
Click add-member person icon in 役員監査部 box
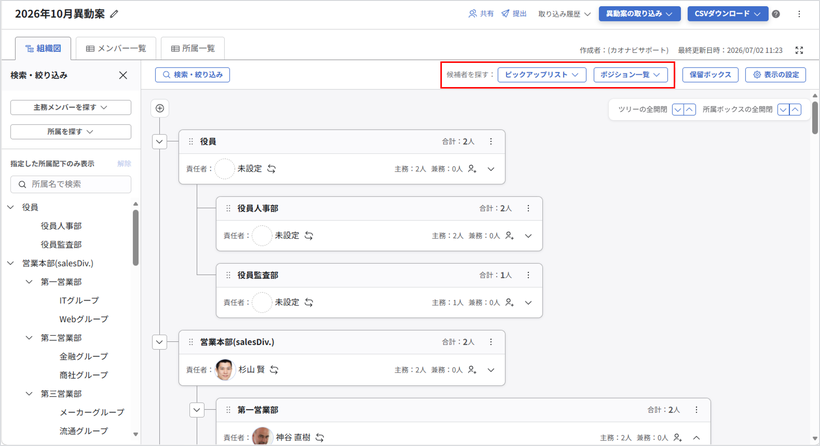coord(509,302)
